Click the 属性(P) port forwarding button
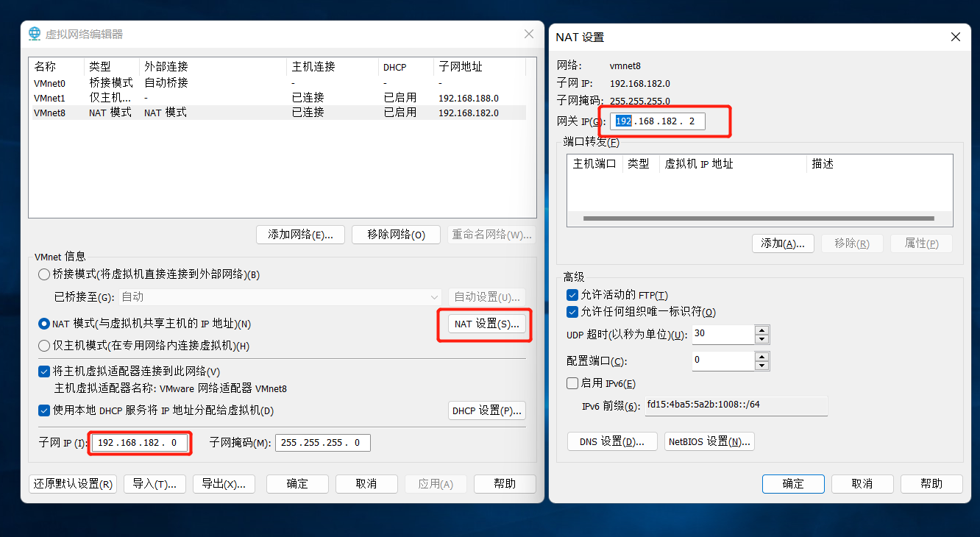The image size is (980, 537). point(921,243)
